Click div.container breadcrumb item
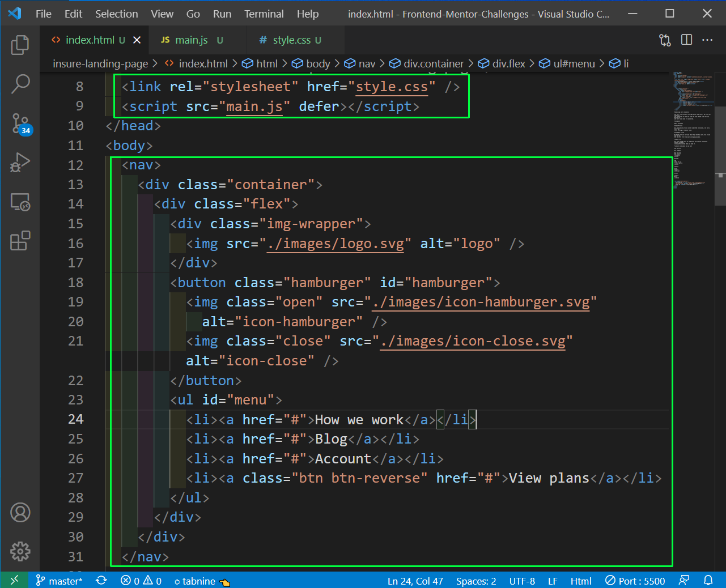 tap(427, 64)
